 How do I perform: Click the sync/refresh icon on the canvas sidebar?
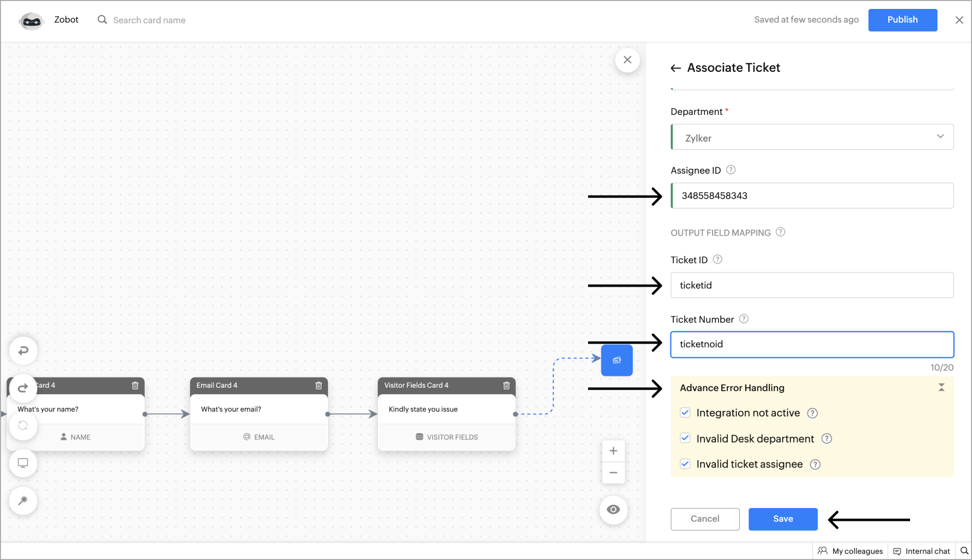[x=23, y=425]
